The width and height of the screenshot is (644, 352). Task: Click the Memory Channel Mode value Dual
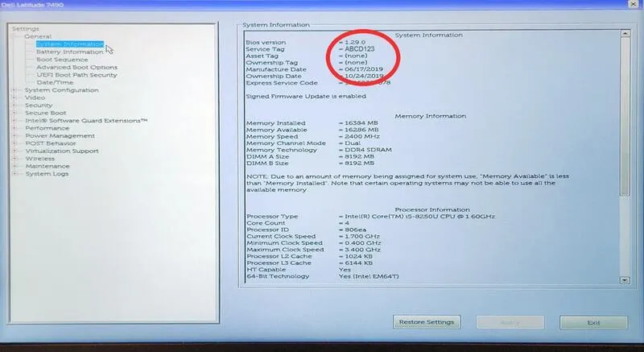[353, 143]
